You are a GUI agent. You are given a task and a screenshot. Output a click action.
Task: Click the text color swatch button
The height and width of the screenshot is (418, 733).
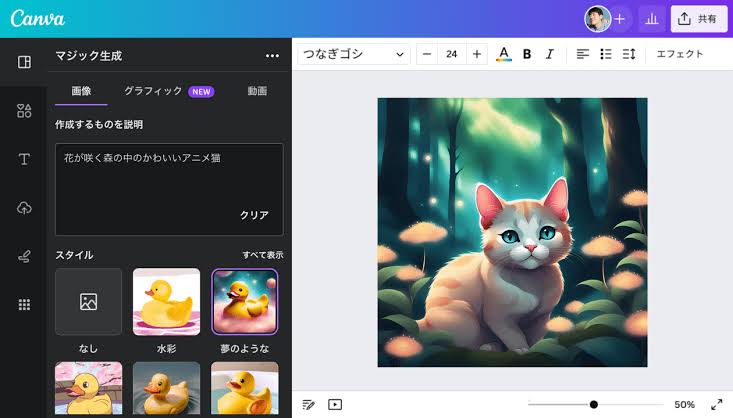click(504, 54)
